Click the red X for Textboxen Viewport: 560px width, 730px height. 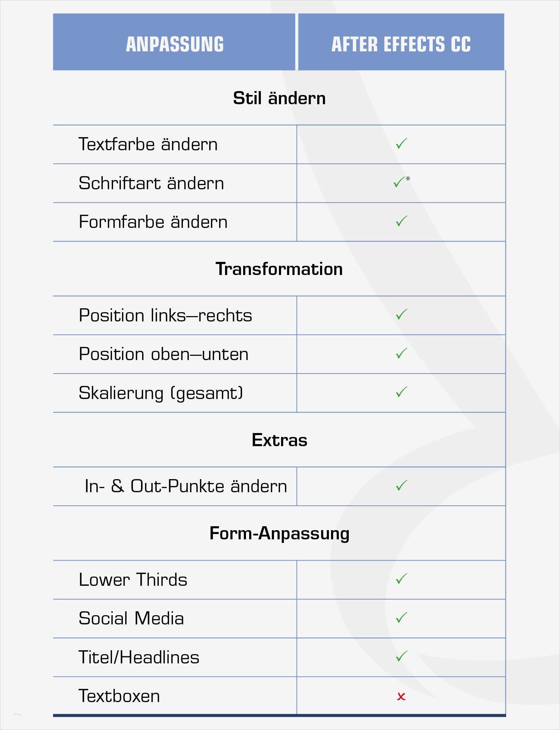[x=401, y=697]
